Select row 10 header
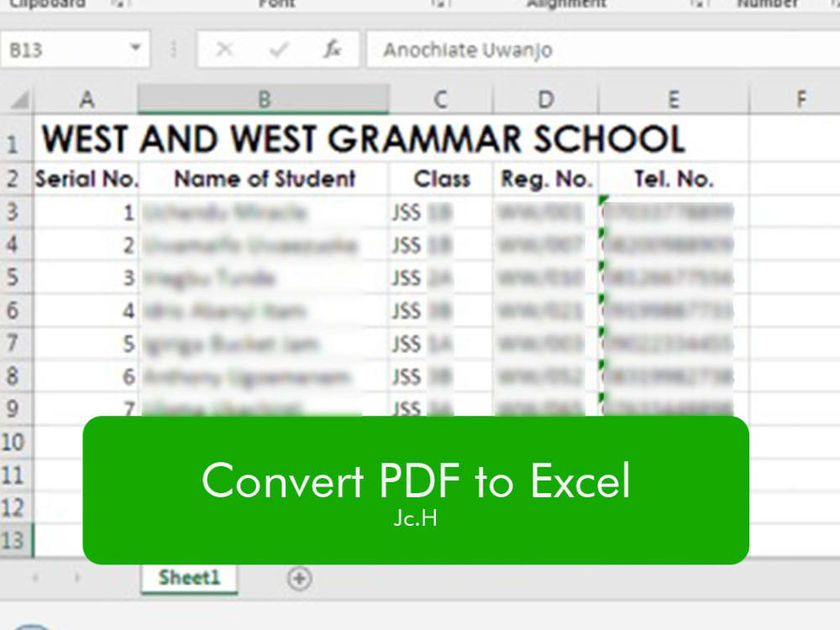 pos(16,443)
